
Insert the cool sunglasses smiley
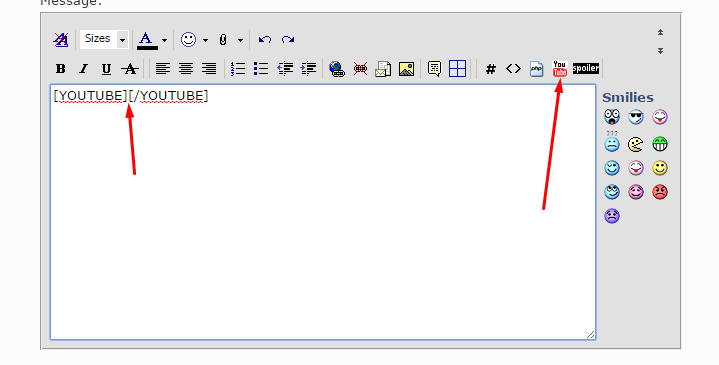636,117
